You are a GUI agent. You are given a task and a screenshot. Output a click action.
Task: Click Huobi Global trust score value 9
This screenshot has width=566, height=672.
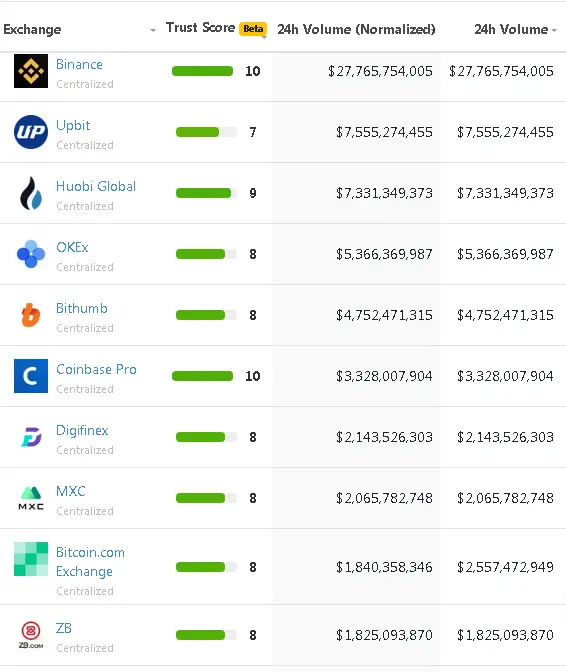[x=253, y=193]
